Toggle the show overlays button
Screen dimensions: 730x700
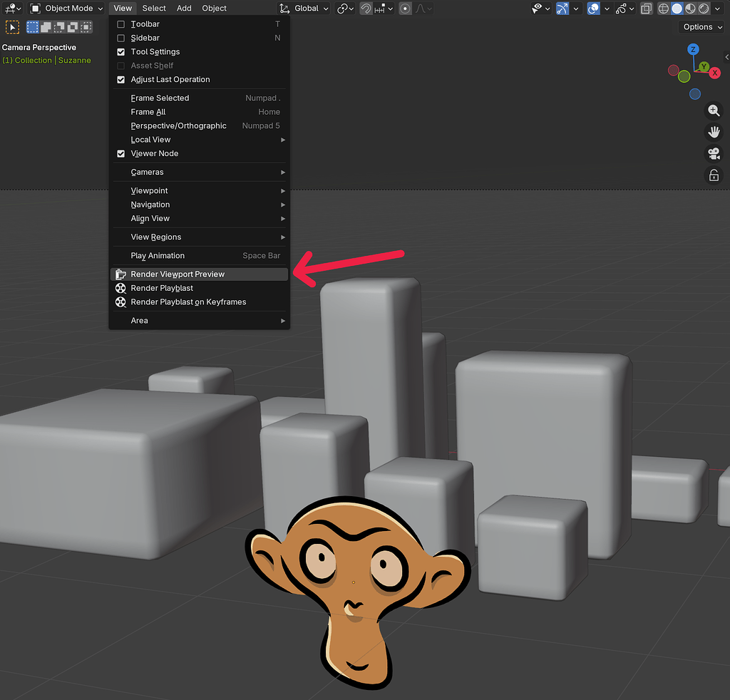[x=593, y=9]
